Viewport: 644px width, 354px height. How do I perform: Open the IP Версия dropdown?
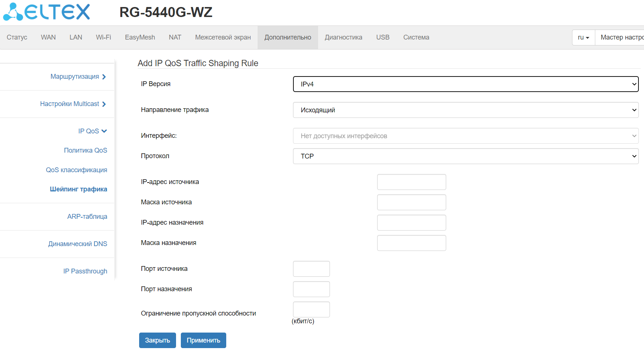point(465,84)
